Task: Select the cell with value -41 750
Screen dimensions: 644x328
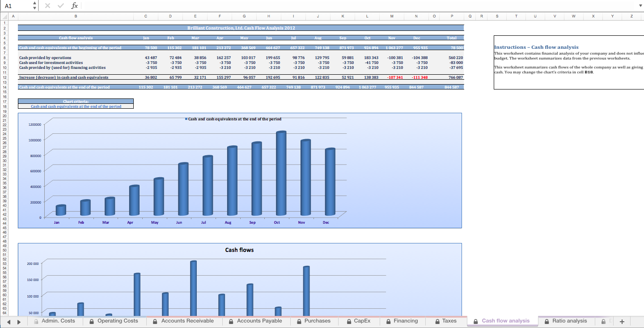Action: click(x=367, y=63)
